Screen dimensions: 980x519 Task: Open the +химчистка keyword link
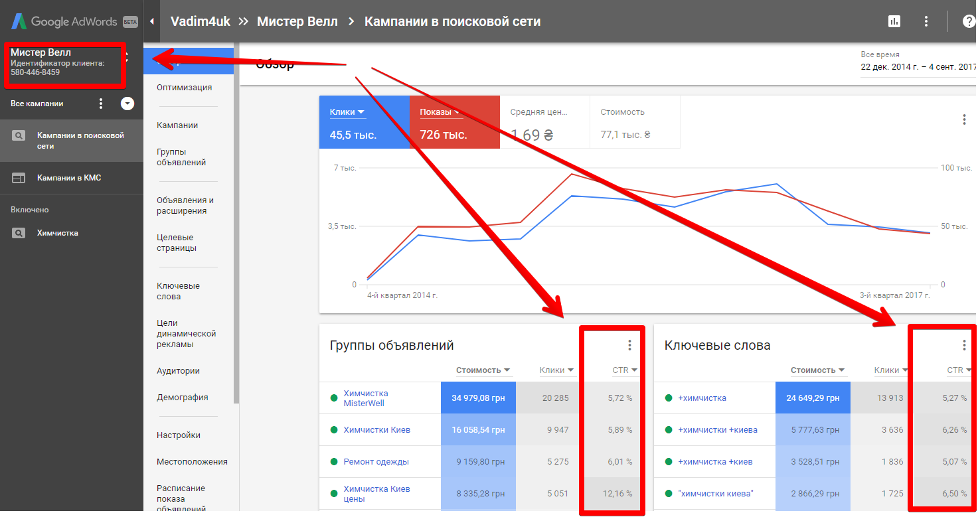tap(702, 398)
